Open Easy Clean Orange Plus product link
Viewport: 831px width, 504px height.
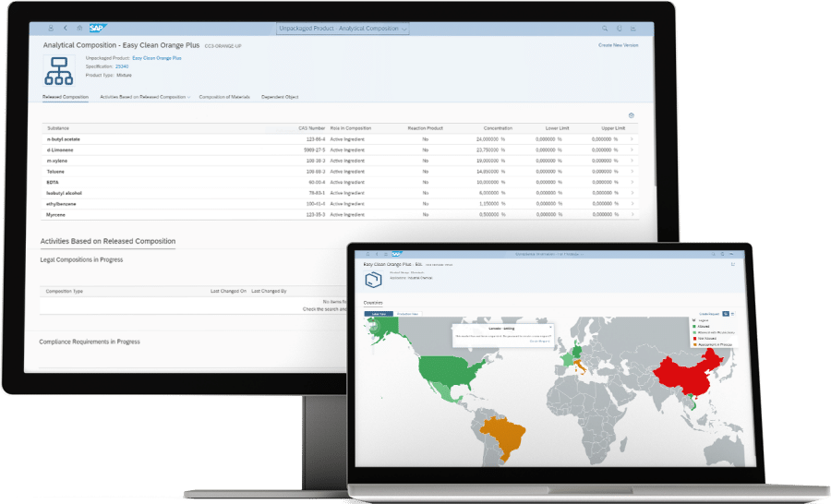click(157, 58)
